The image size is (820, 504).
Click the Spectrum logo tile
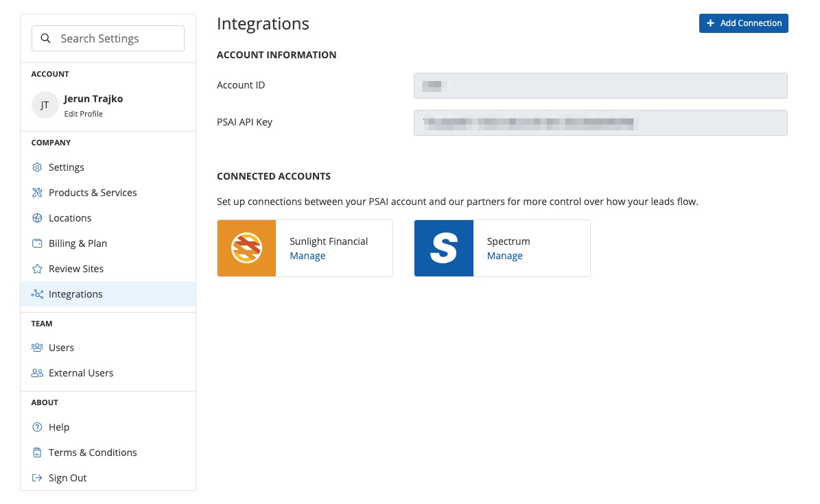coord(443,248)
